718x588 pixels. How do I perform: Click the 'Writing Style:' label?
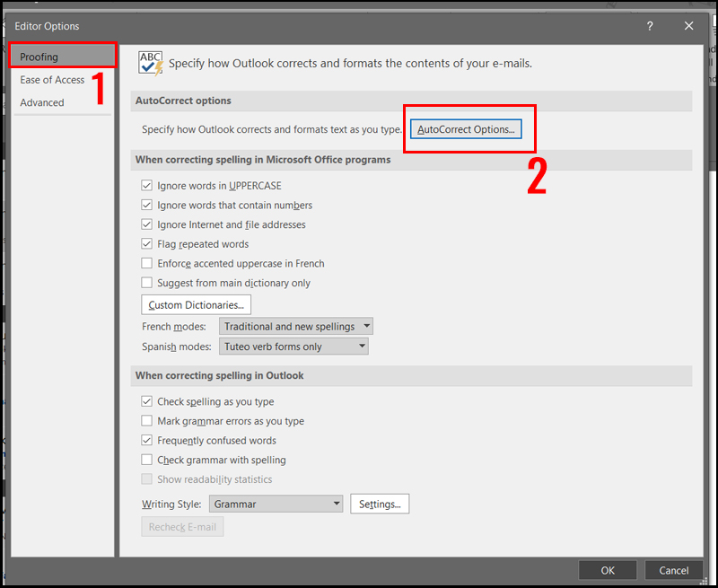point(171,505)
